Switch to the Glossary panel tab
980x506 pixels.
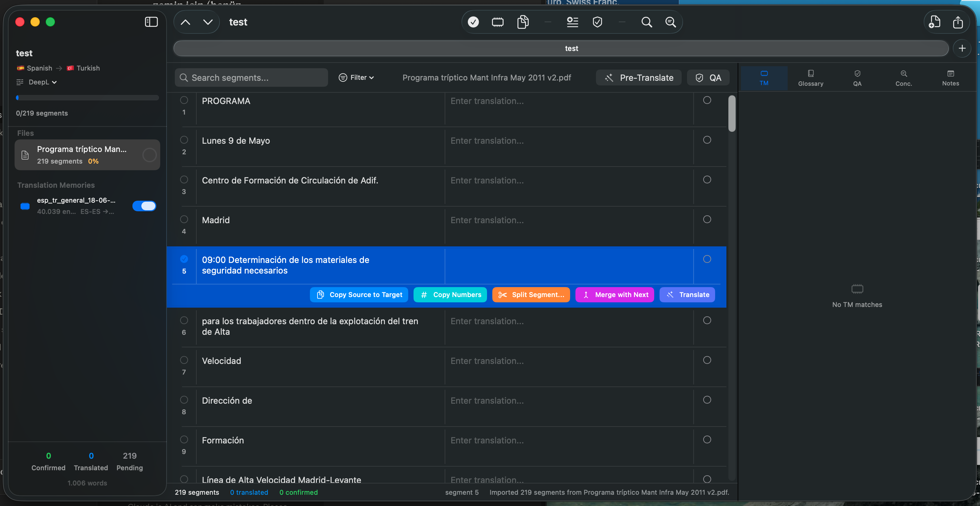(810, 78)
